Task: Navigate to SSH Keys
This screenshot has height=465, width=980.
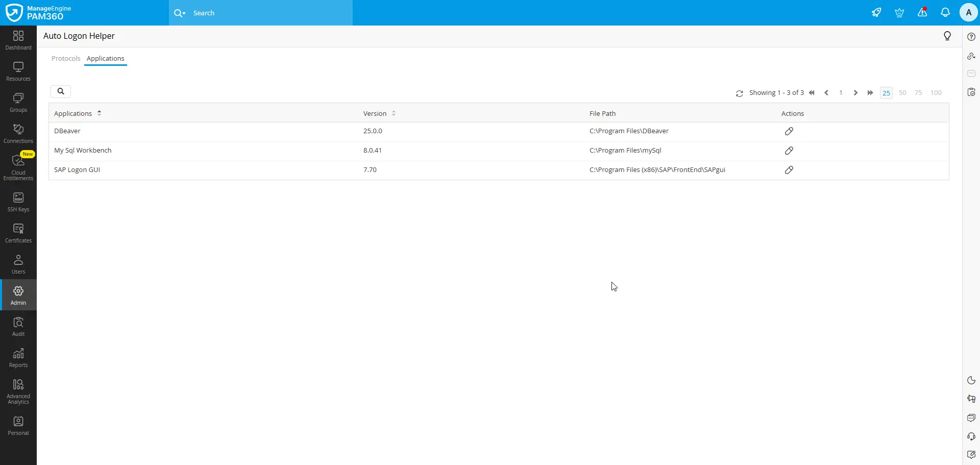Action: point(18,201)
